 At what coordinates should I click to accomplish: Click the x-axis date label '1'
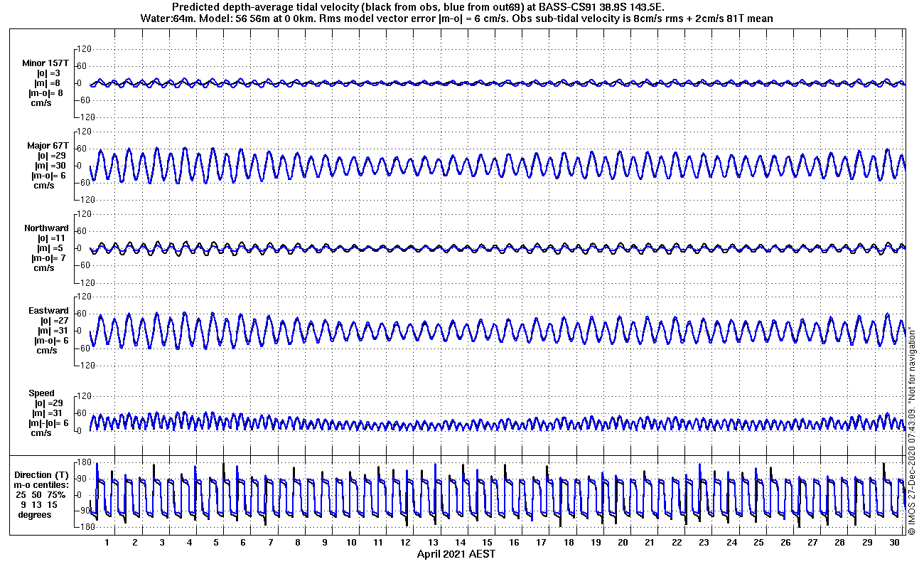pyautogui.click(x=107, y=543)
